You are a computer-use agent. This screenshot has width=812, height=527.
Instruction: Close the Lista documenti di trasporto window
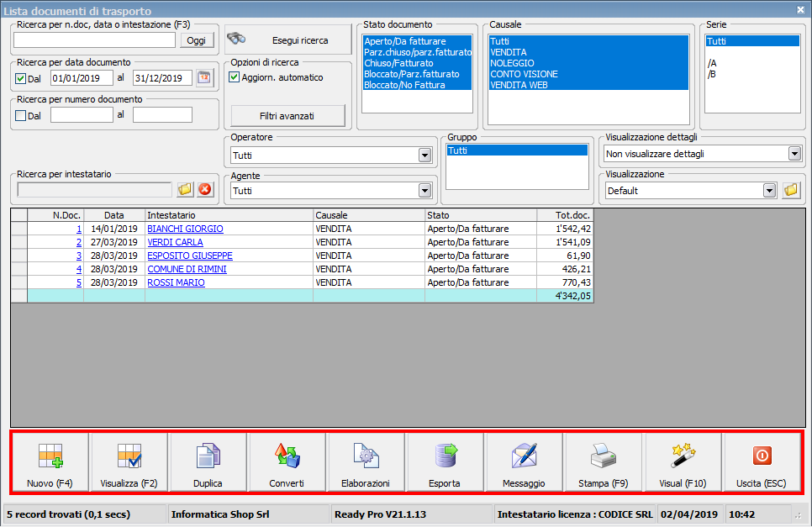coord(800,9)
